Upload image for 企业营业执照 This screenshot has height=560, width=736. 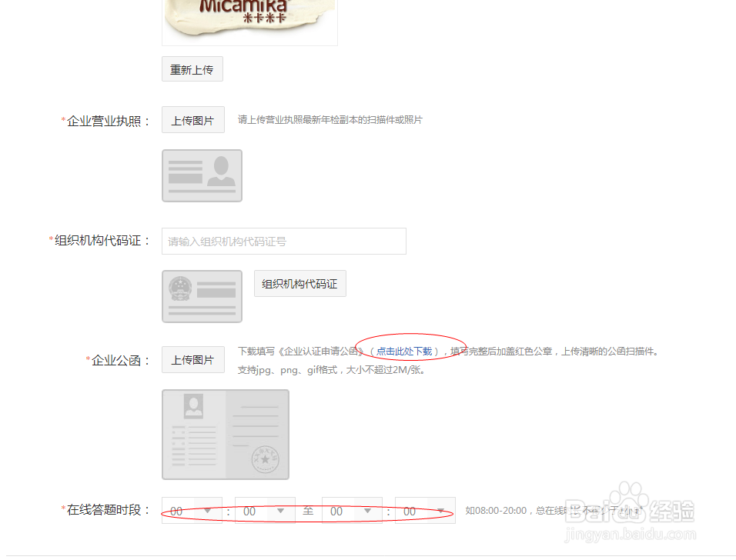(x=193, y=120)
